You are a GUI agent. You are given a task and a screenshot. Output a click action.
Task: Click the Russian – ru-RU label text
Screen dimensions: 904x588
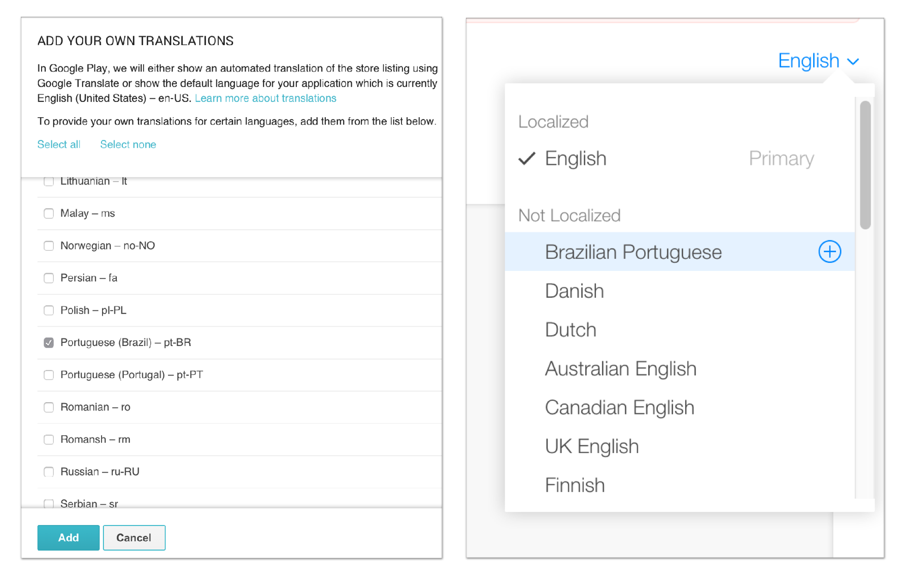pyautogui.click(x=100, y=472)
